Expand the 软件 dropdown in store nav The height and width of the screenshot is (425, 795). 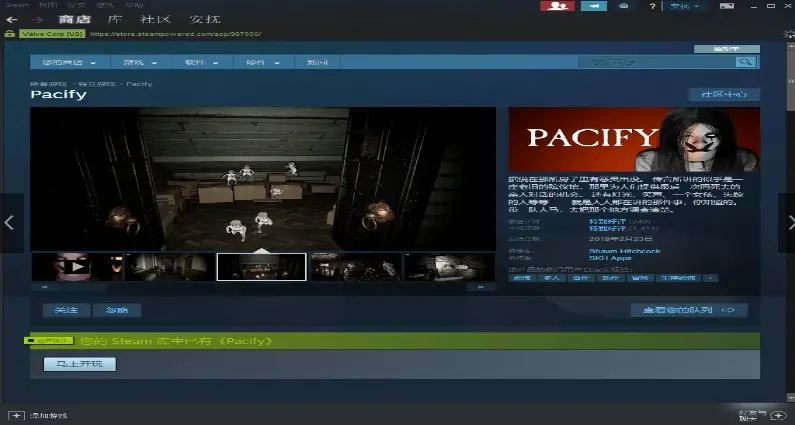coord(202,62)
